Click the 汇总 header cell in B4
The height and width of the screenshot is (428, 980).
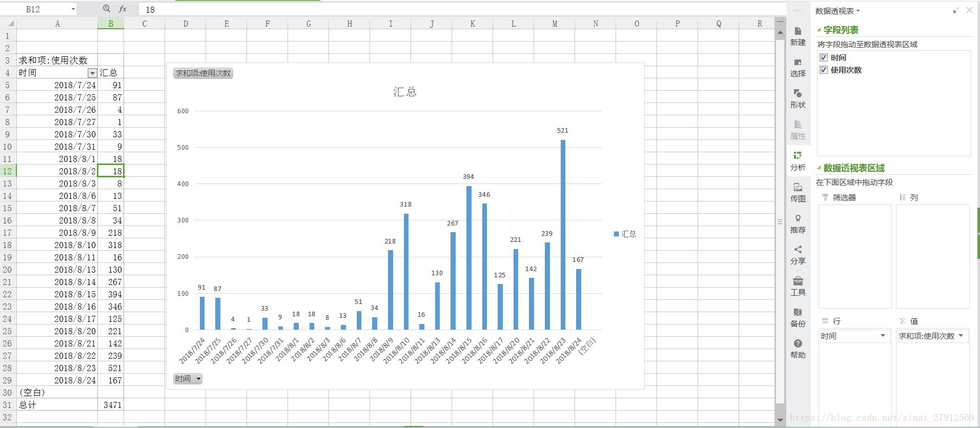[x=111, y=73]
